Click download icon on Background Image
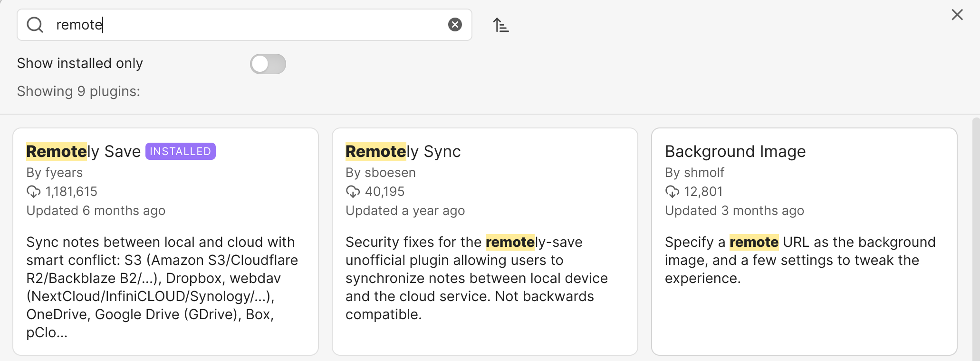This screenshot has height=361, width=980. click(672, 192)
